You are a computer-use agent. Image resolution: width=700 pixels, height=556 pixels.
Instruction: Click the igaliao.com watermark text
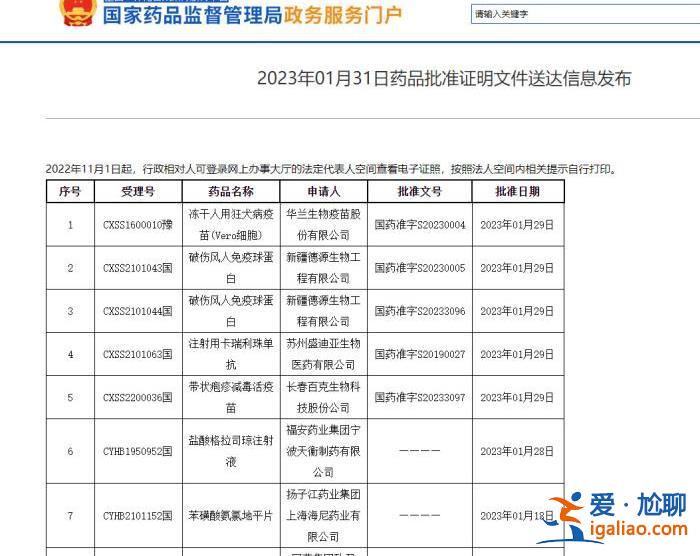[639, 530]
